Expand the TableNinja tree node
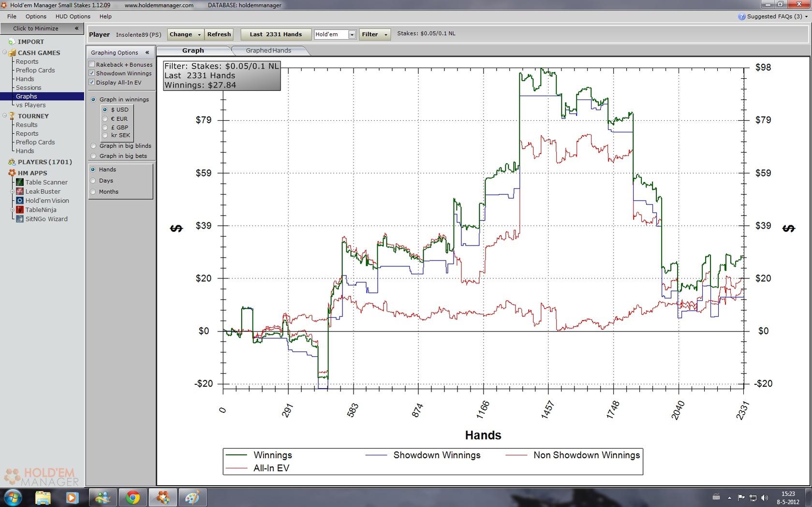Viewport: 812px width, 507px height. pyautogui.click(x=13, y=210)
